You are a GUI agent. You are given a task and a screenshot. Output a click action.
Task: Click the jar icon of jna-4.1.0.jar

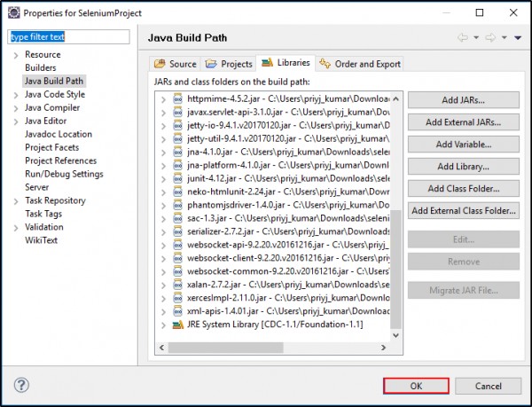(x=178, y=152)
